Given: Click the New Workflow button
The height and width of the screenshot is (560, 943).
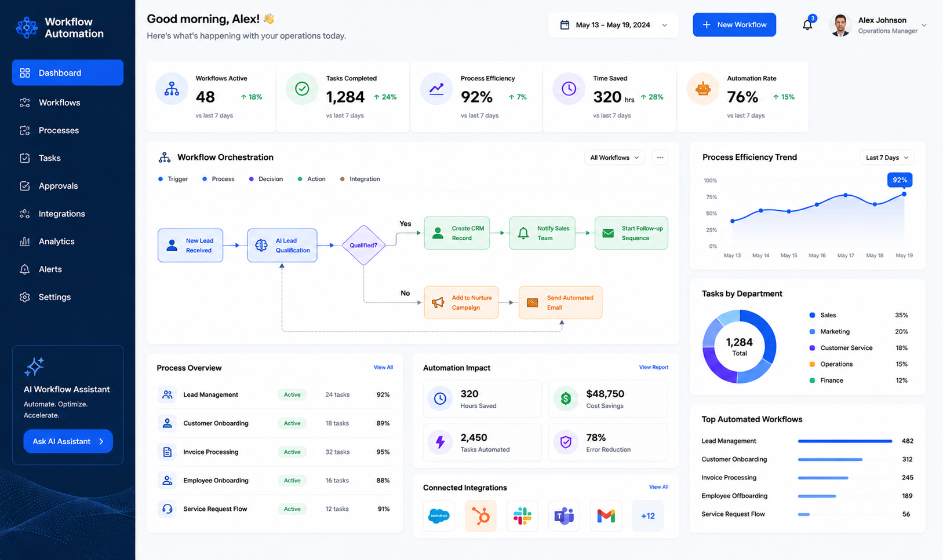Looking at the screenshot, I should click(x=734, y=25).
